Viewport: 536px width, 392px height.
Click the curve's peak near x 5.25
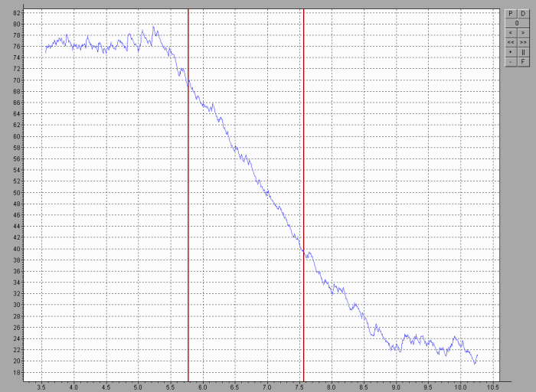153,27
